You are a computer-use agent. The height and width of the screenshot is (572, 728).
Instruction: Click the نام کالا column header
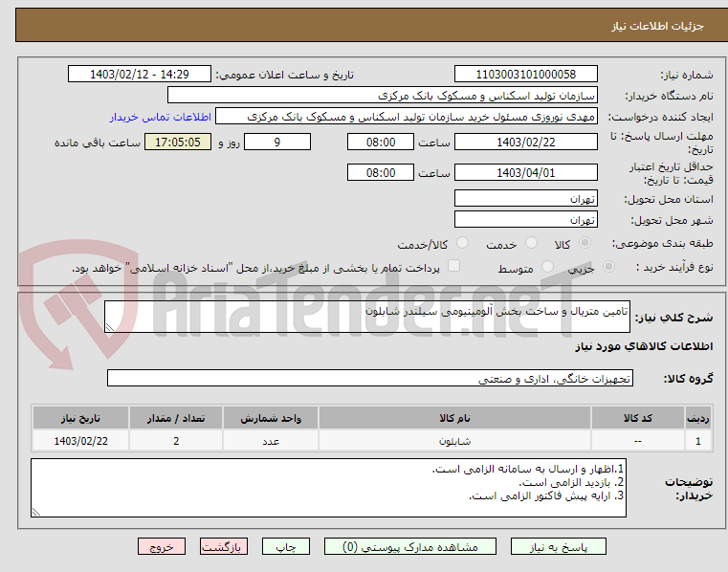tap(454, 418)
